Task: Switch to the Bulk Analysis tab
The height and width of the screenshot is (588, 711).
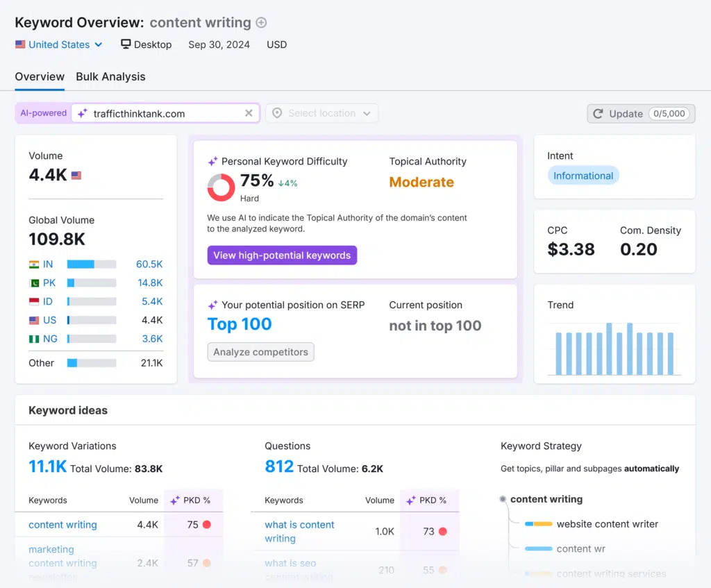Action: 110,77
